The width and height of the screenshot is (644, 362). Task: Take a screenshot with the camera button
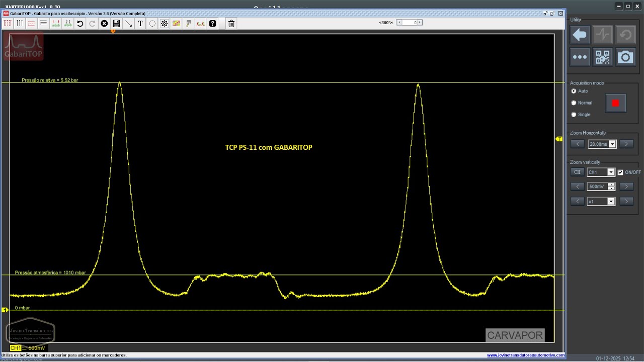(x=625, y=57)
